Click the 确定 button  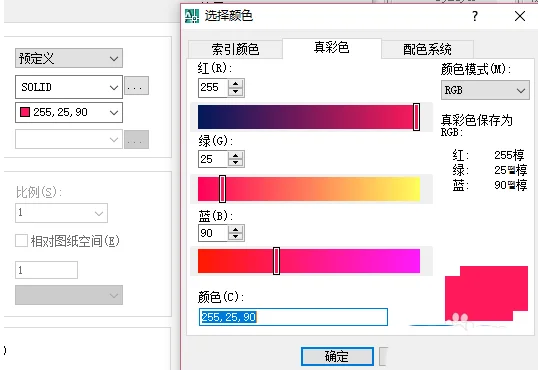tap(337, 356)
